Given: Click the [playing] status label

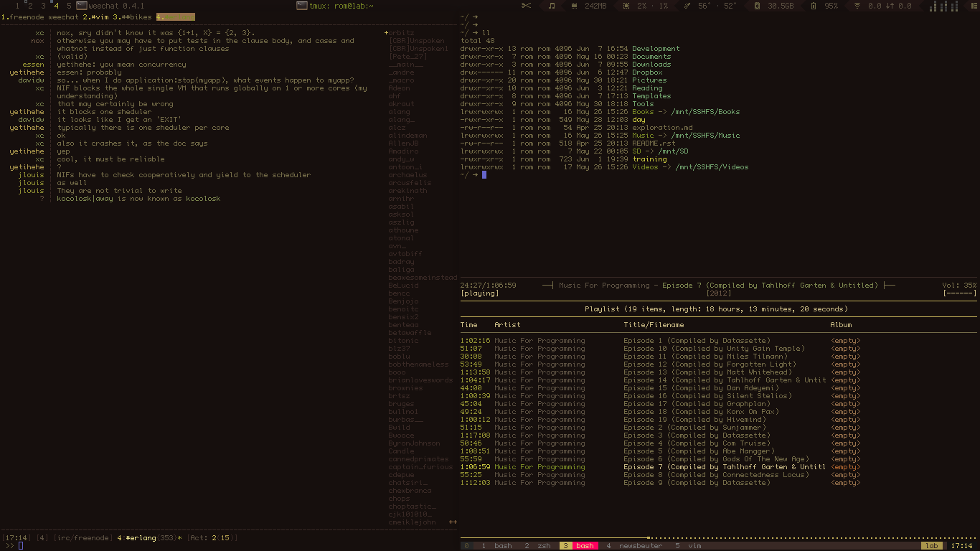Looking at the screenshot, I should coord(479,293).
